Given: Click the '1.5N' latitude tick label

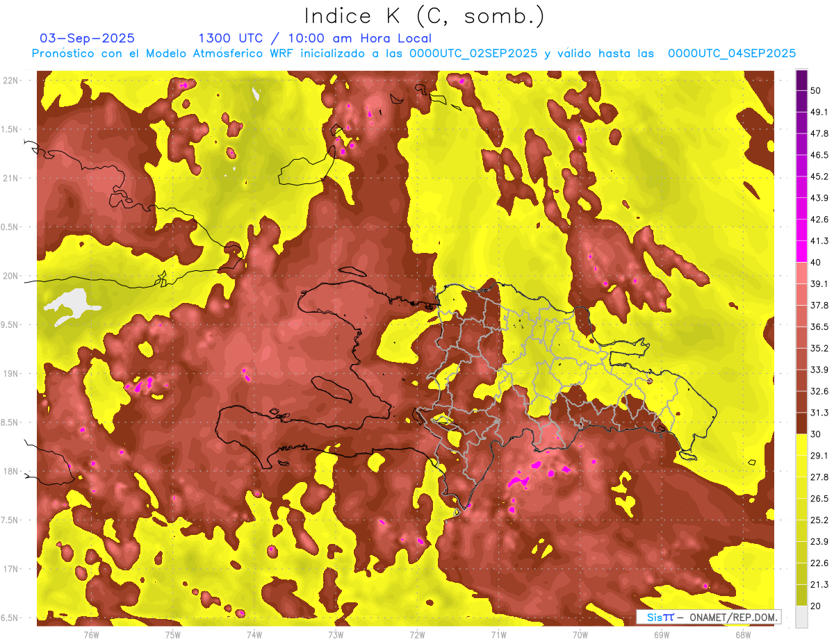Looking at the screenshot, I should [10, 129].
